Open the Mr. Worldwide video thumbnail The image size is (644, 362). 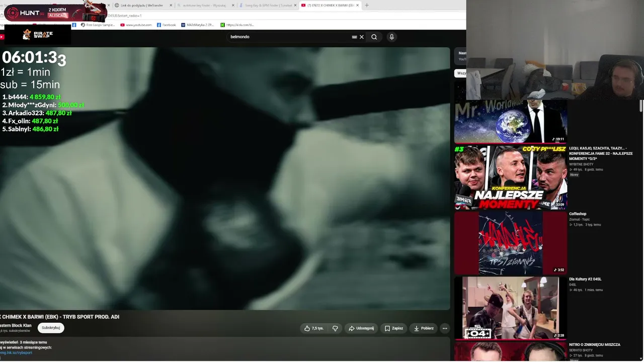511,121
